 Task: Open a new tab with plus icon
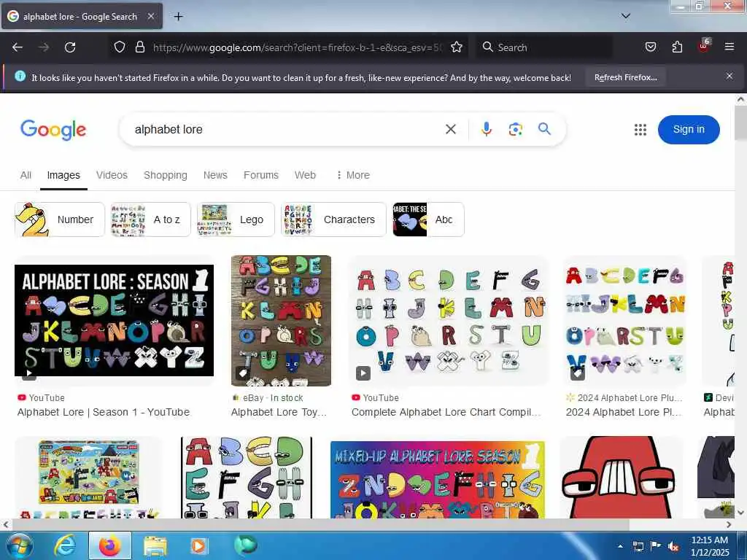pyautogui.click(x=178, y=17)
